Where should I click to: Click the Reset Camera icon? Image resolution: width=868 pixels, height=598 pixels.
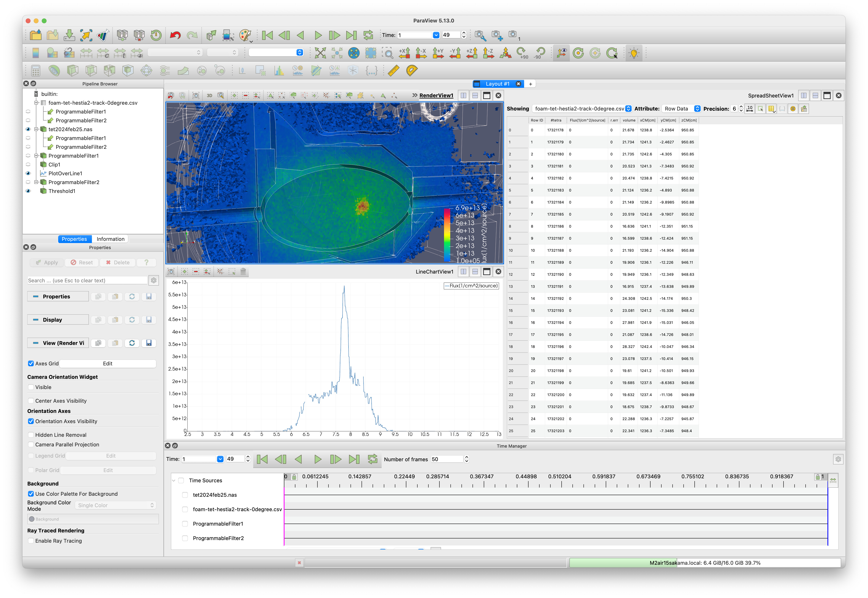(320, 53)
